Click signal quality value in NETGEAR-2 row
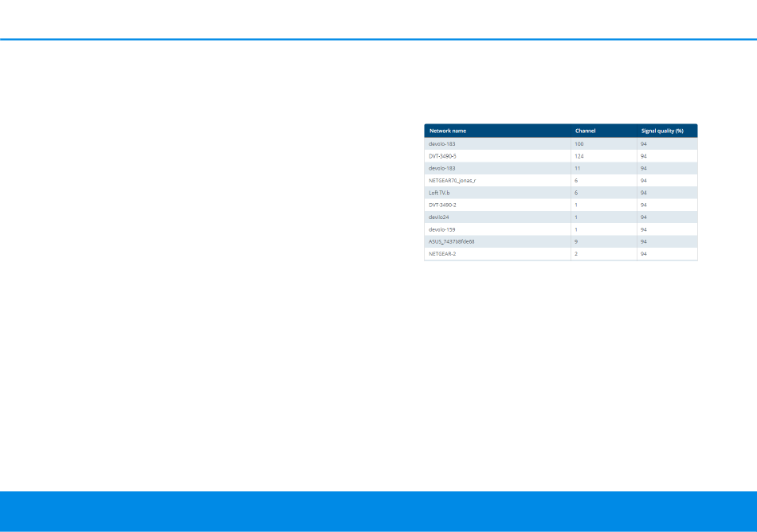The image size is (757, 532). pyautogui.click(x=643, y=253)
